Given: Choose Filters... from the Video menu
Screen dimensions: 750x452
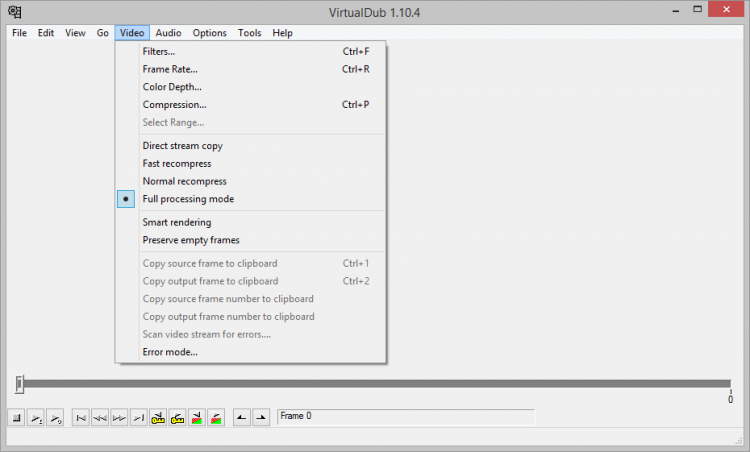Looking at the screenshot, I should [251, 52].
